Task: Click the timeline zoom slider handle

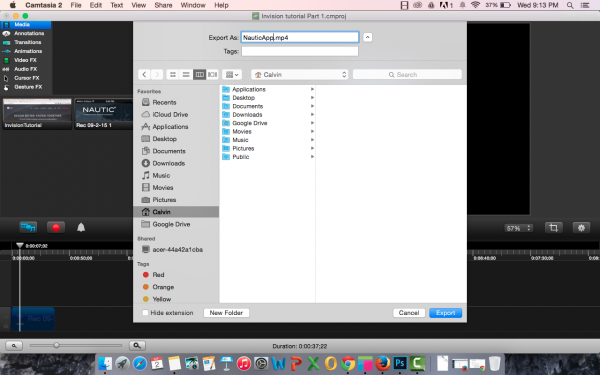Action: pyautogui.click(x=56, y=345)
